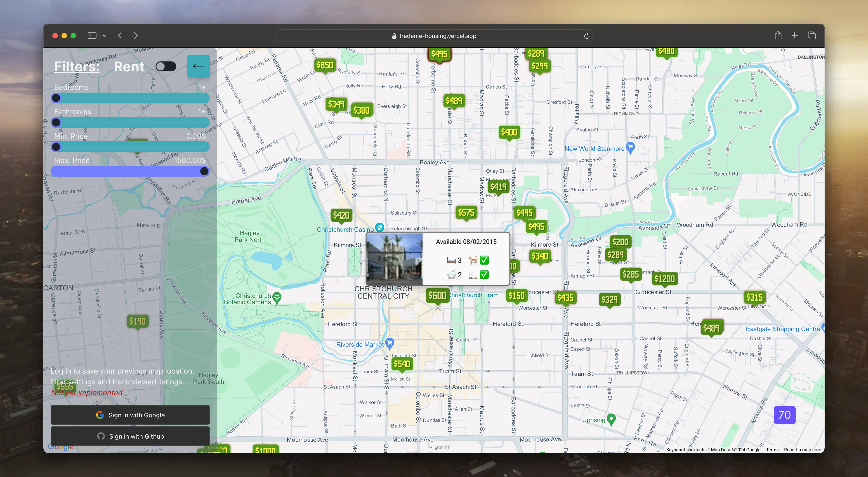Select the $200 listing marker
868x477 pixels.
(x=620, y=242)
